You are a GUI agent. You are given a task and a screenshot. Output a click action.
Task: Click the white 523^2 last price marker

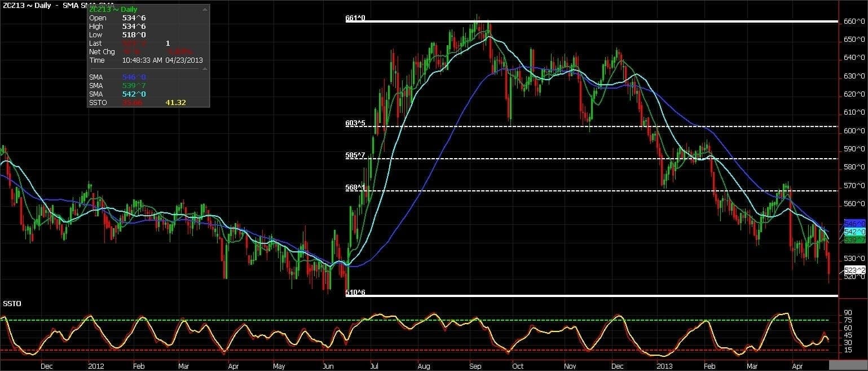click(854, 270)
